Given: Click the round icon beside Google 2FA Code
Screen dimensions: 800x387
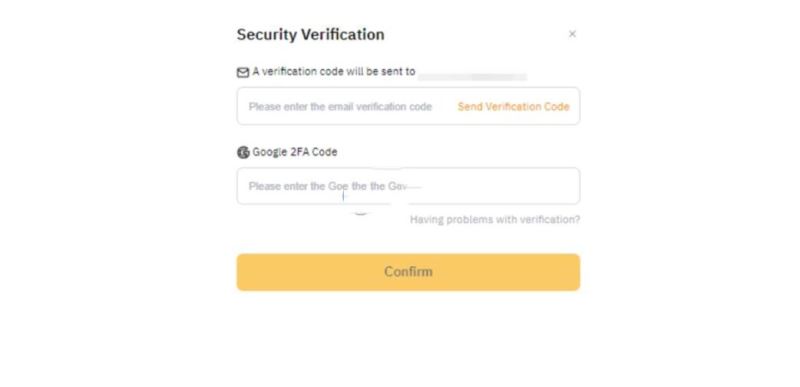Looking at the screenshot, I should (x=243, y=152).
